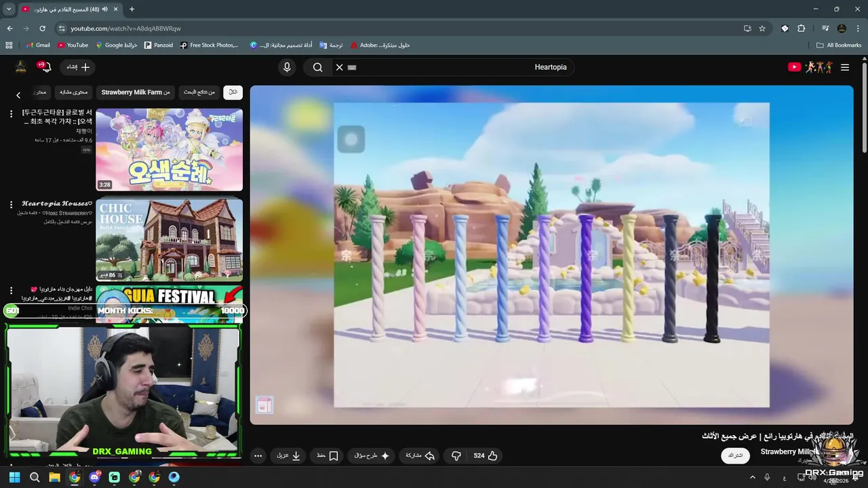Open the YouTube account avatar menu
The height and width of the screenshot is (488, 868).
[21, 67]
